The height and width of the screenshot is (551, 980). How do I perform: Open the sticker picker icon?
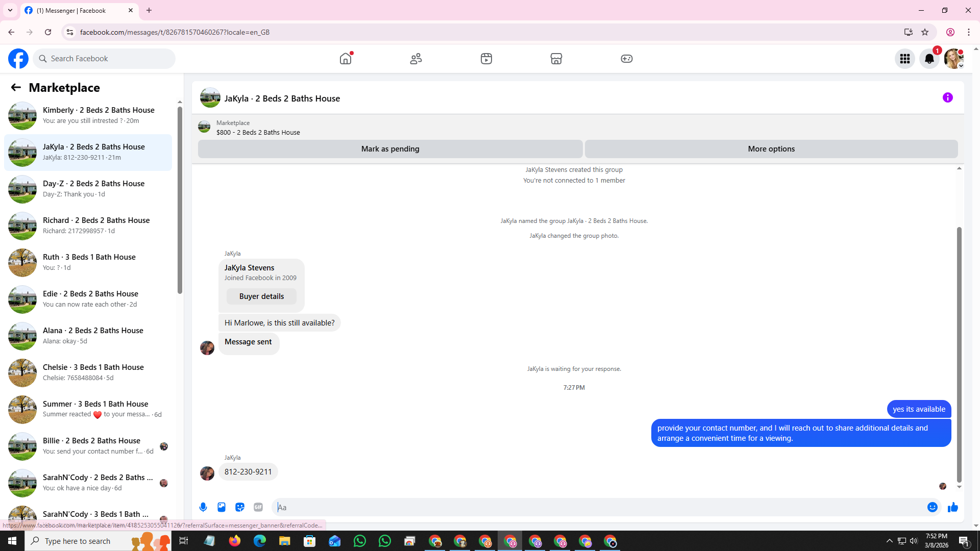click(x=240, y=507)
